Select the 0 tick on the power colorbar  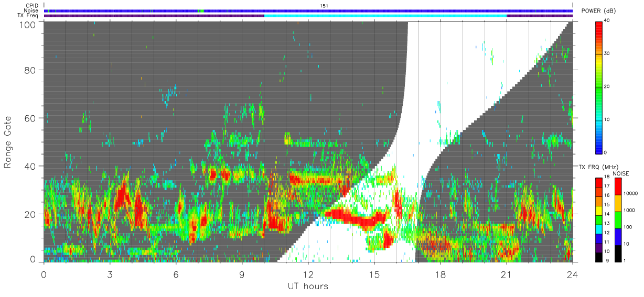click(x=605, y=152)
